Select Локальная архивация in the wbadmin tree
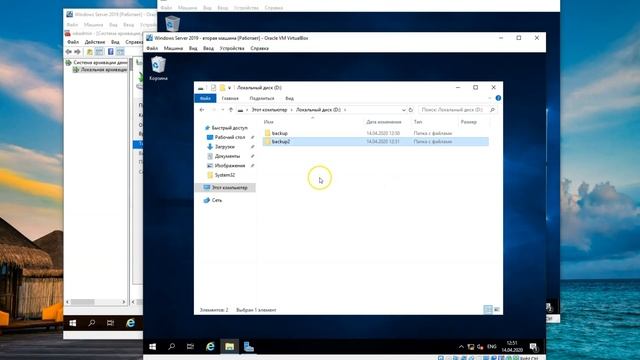640x360 pixels. pos(104,69)
